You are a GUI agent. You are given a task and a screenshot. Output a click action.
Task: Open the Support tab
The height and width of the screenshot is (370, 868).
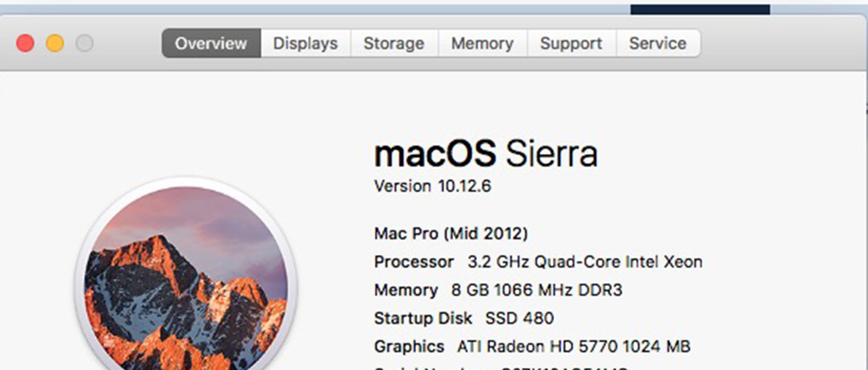[571, 43]
